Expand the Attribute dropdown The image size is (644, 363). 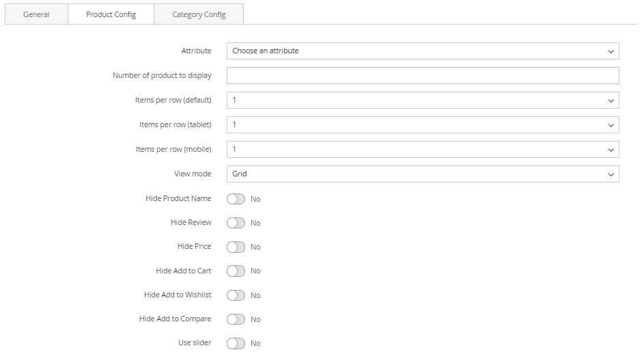click(x=422, y=51)
